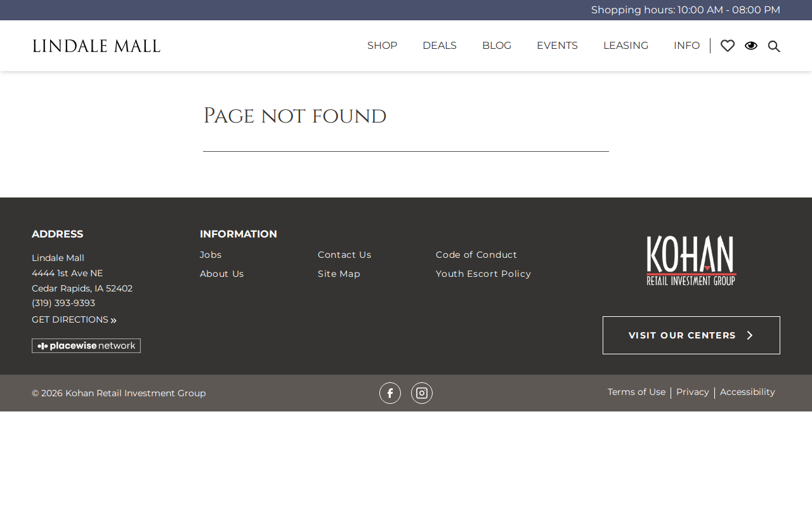This screenshot has height=508, width=812.
Task: Open the Leasing menu item
Action: tap(625, 46)
